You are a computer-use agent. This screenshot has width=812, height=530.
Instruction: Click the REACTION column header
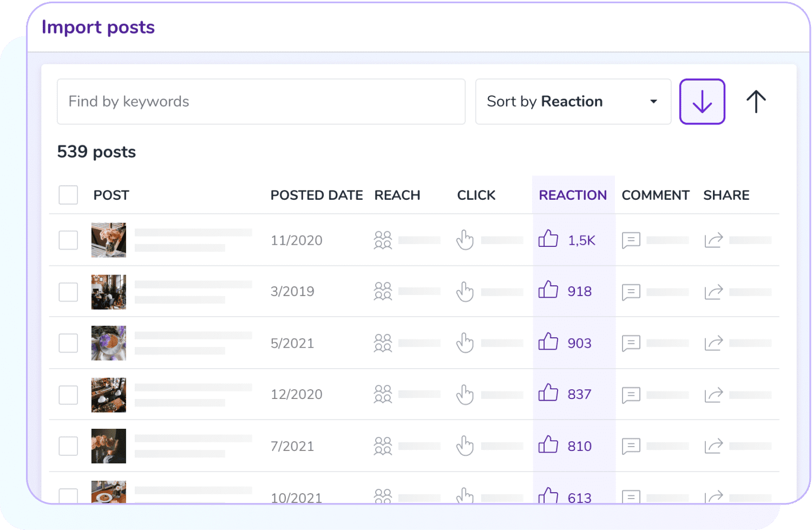click(x=573, y=195)
